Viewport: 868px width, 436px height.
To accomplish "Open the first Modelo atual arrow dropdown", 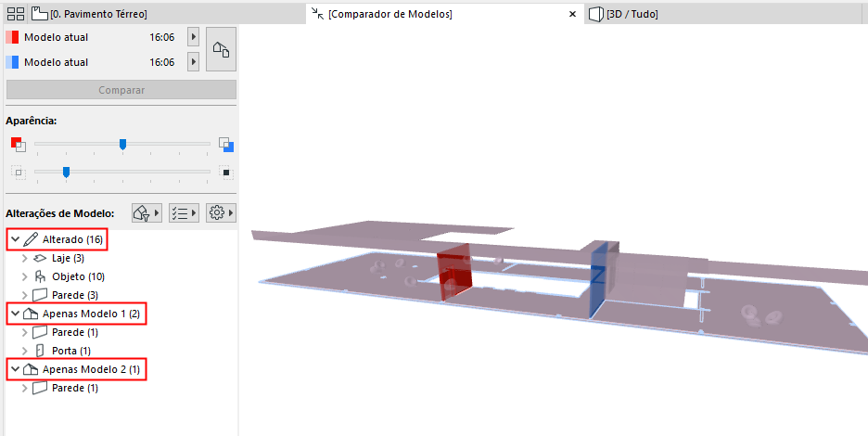I will pyautogui.click(x=193, y=37).
